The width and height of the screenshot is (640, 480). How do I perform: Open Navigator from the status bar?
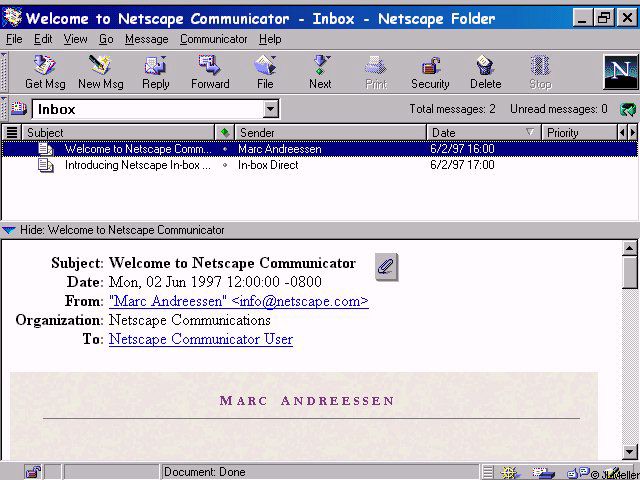pos(510,473)
